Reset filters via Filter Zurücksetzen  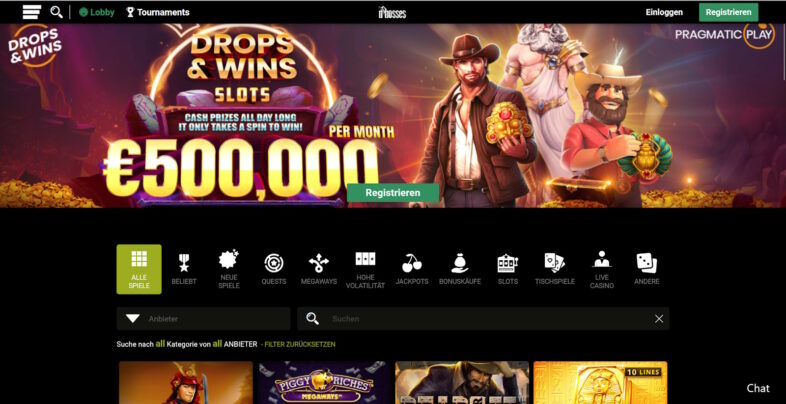pyautogui.click(x=300, y=344)
